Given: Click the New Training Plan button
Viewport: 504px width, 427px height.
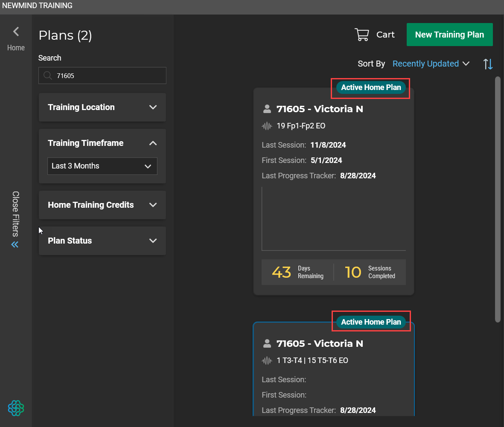Looking at the screenshot, I should (x=449, y=35).
